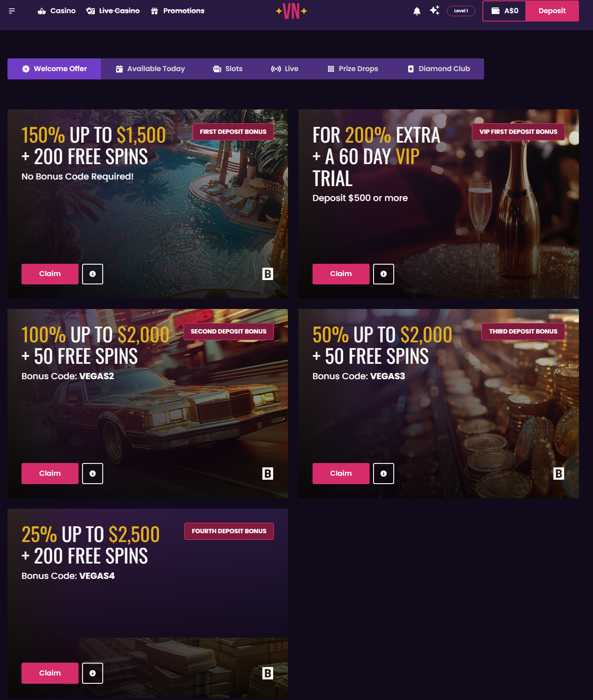Image resolution: width=593 pixels, height=700 pixels.
Task: Go to the Diamond Club tab
Action: tap(438, 69)
